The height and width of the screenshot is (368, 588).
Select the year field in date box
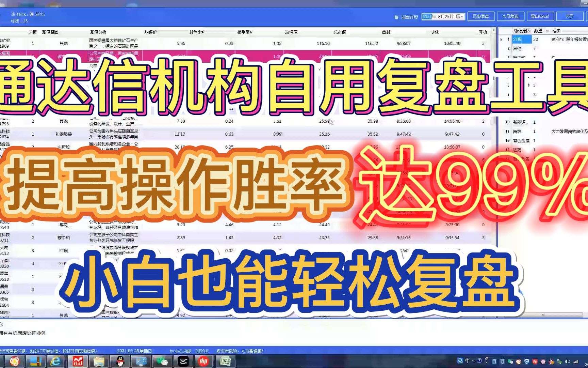pos(427,16)
